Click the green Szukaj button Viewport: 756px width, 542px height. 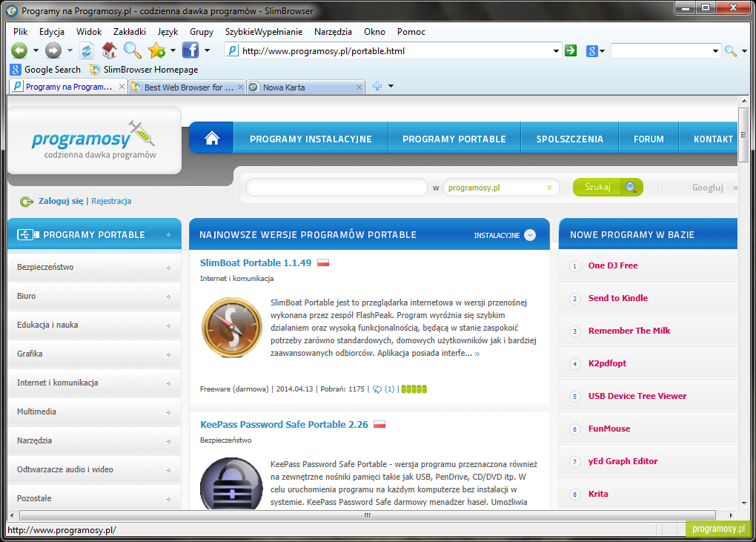(x=608, y=187)
